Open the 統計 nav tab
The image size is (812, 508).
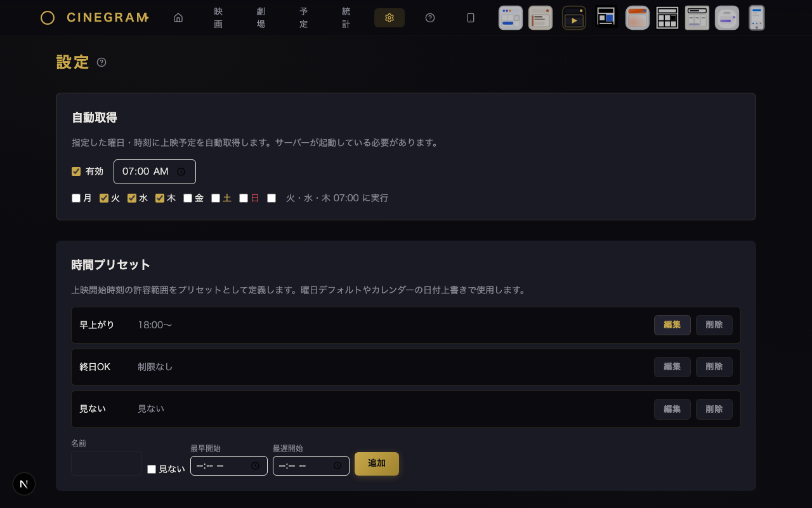(346, 18)
